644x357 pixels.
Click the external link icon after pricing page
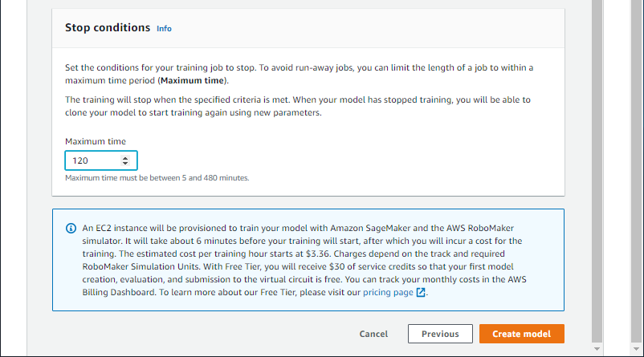coord(421,293)
